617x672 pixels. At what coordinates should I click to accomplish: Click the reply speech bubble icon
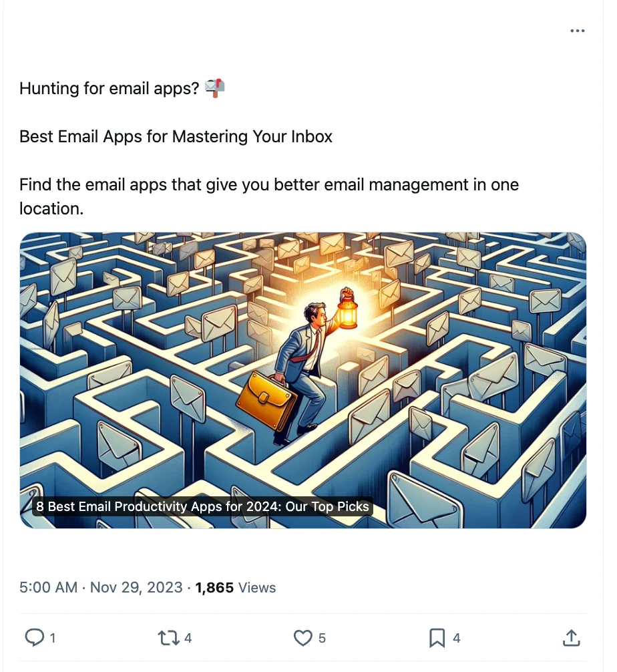click(x=34, y=638)
